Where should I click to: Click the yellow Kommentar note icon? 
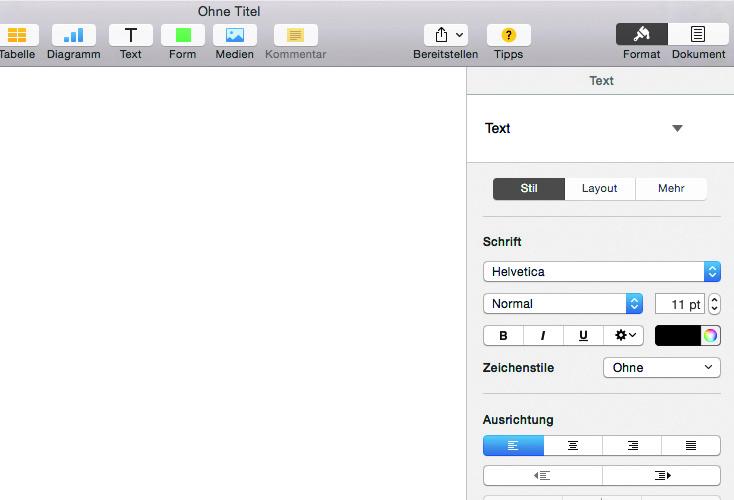[296, 35]
